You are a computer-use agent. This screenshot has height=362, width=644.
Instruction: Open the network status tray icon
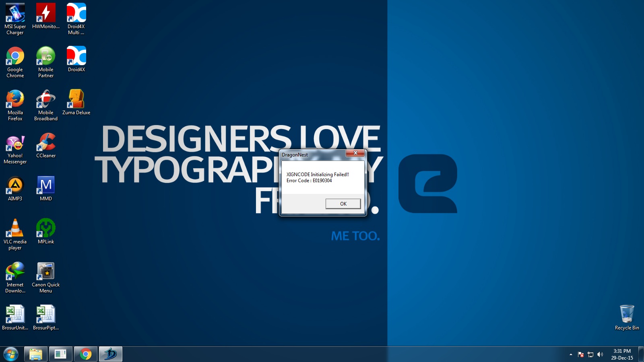coord(590,354)
